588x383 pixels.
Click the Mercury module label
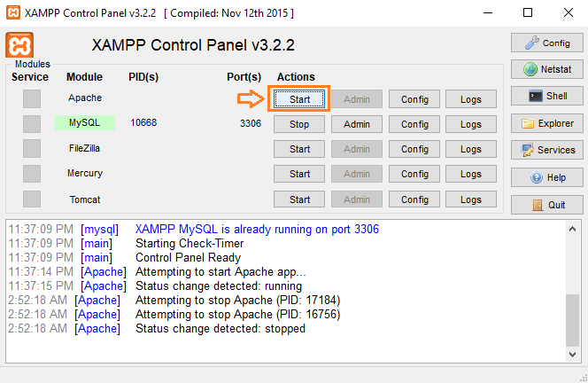85,173
